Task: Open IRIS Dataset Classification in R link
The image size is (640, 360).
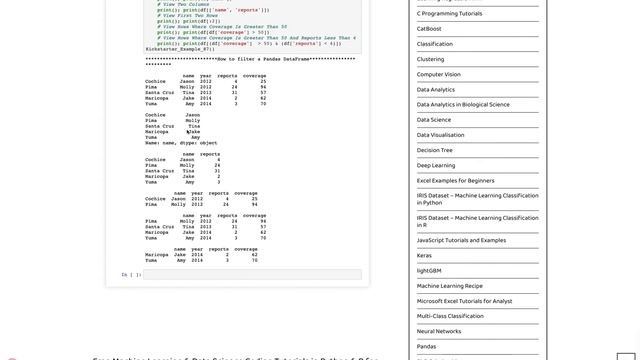Action: [478, 221]
